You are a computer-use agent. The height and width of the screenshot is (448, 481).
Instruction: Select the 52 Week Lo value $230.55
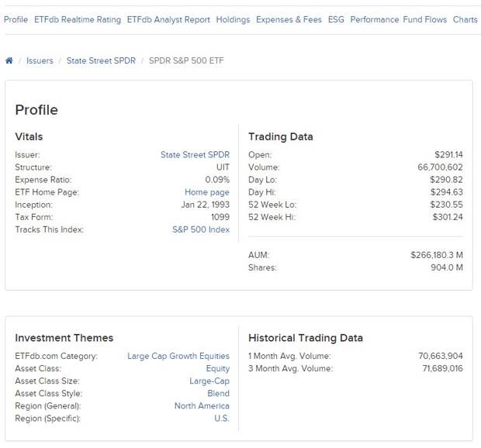[x=446, y=205]
